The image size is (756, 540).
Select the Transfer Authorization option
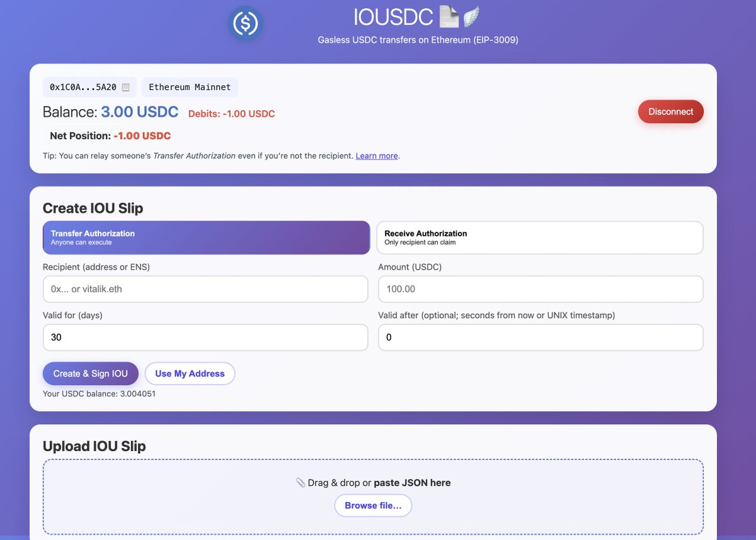(x=206, y=238)
